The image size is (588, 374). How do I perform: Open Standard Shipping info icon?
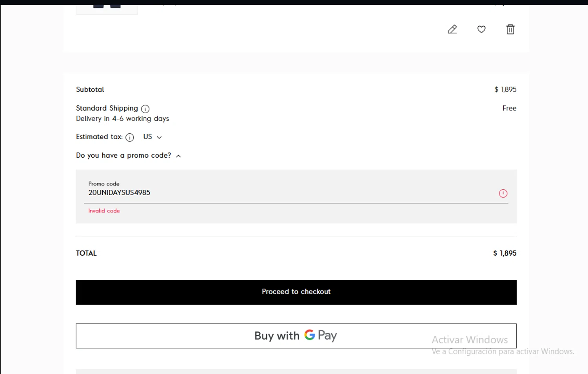pos(145,109)
